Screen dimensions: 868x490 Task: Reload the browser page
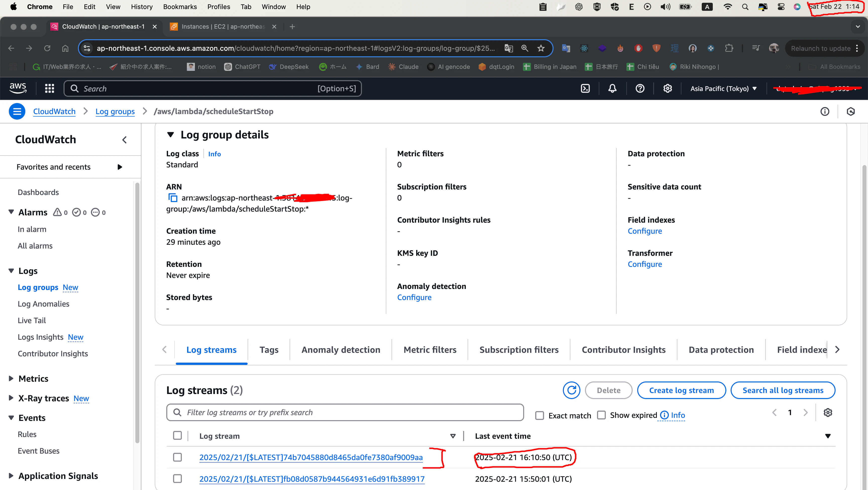(47, 48)
